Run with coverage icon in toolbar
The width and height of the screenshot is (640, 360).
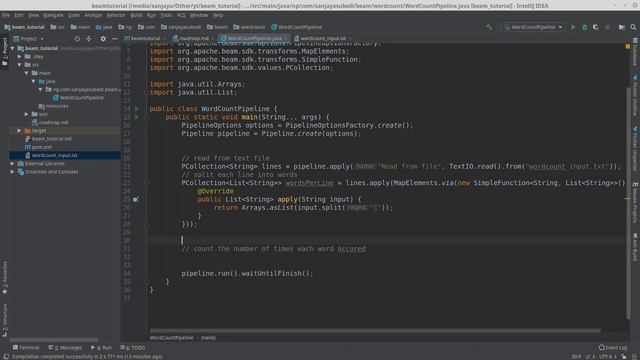[596, 27]
